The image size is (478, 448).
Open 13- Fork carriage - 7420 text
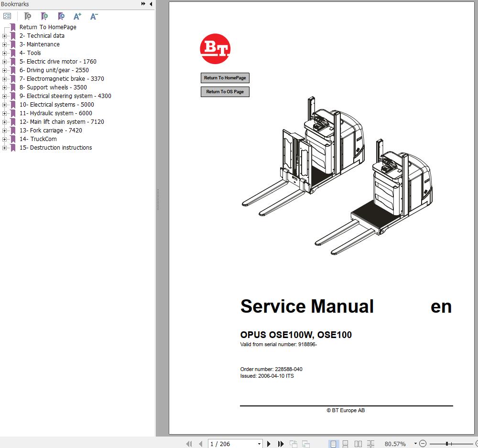pyautogui.click(x=51, y=130)
